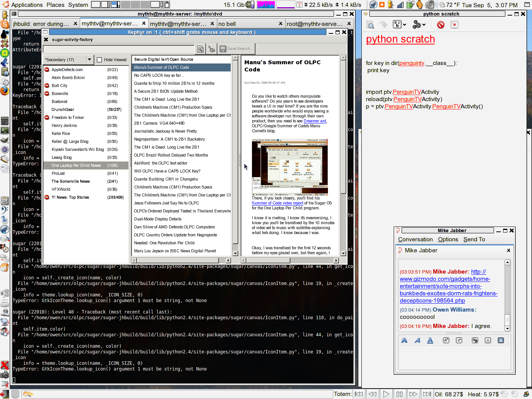Viewport: 532px width, 399px height.
Task: Open entry 'Dual-Mode Display Details'
Action: (x=181, y=219)
